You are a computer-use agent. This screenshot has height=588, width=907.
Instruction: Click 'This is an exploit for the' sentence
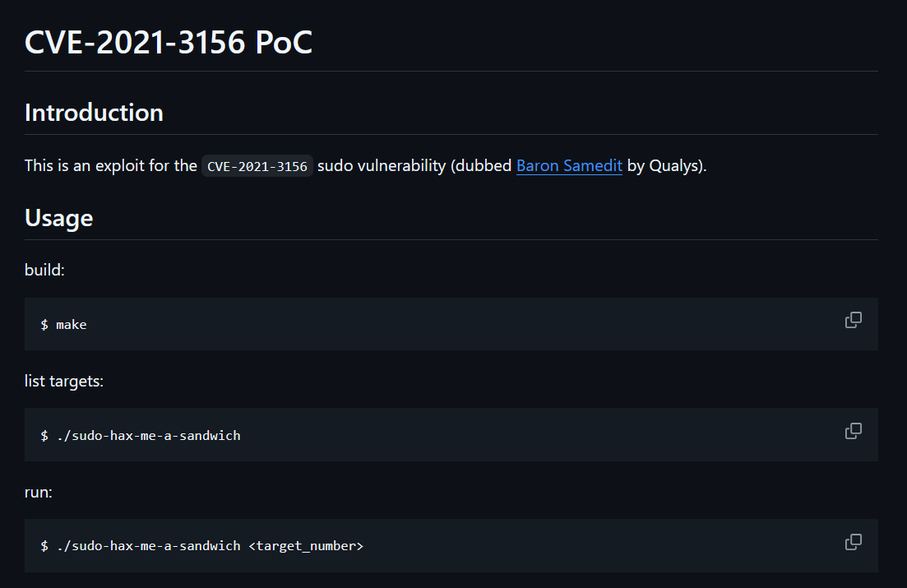(111, 165)
